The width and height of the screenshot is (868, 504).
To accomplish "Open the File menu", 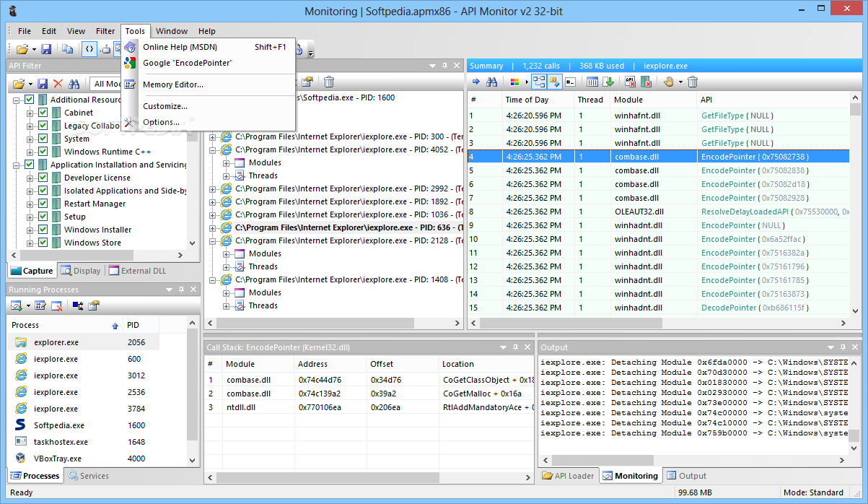I will 25,31.
